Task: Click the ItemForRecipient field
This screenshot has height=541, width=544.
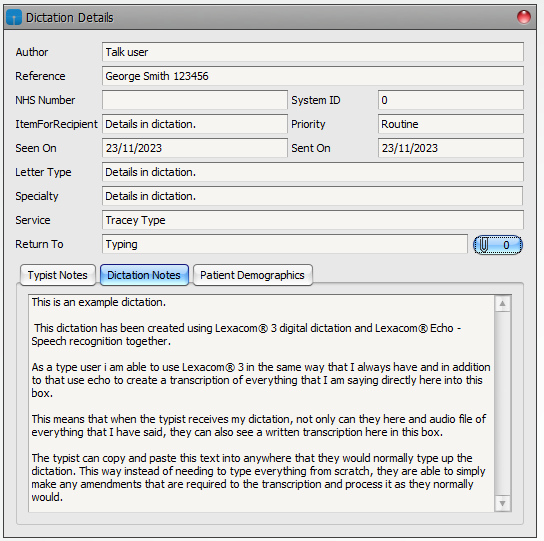Action: coord(195,124)
